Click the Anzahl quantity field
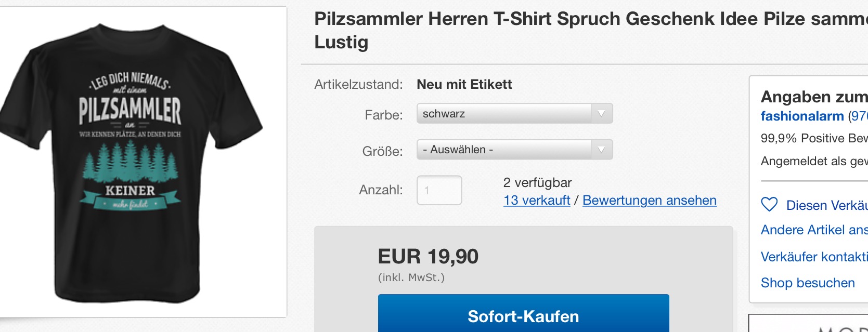868x332 pixels. (x=439, y=190)
